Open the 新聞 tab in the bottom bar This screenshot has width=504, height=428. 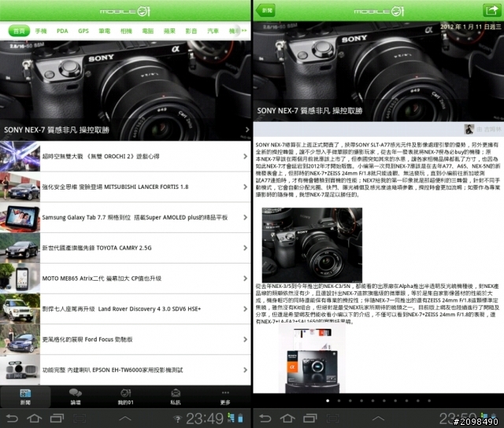coord(25,397)
